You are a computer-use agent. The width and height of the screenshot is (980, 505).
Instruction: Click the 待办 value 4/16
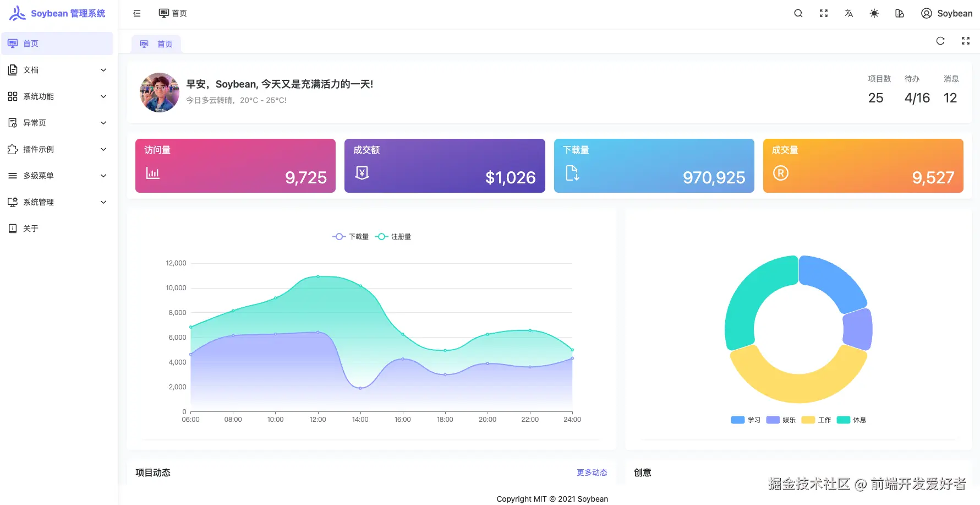pos(917,98)
